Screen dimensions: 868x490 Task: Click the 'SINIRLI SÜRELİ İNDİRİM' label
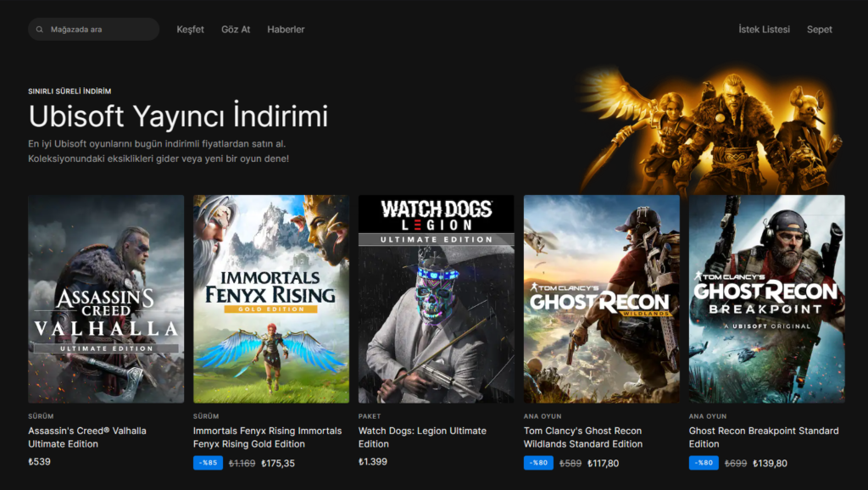pos(70,92)
